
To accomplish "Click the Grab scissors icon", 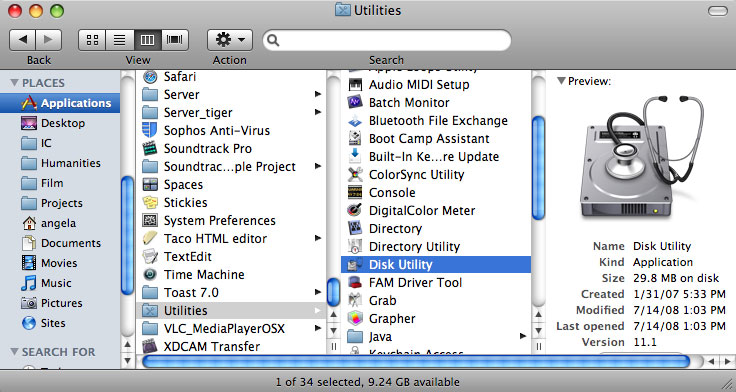I will (x=355, y=300).
